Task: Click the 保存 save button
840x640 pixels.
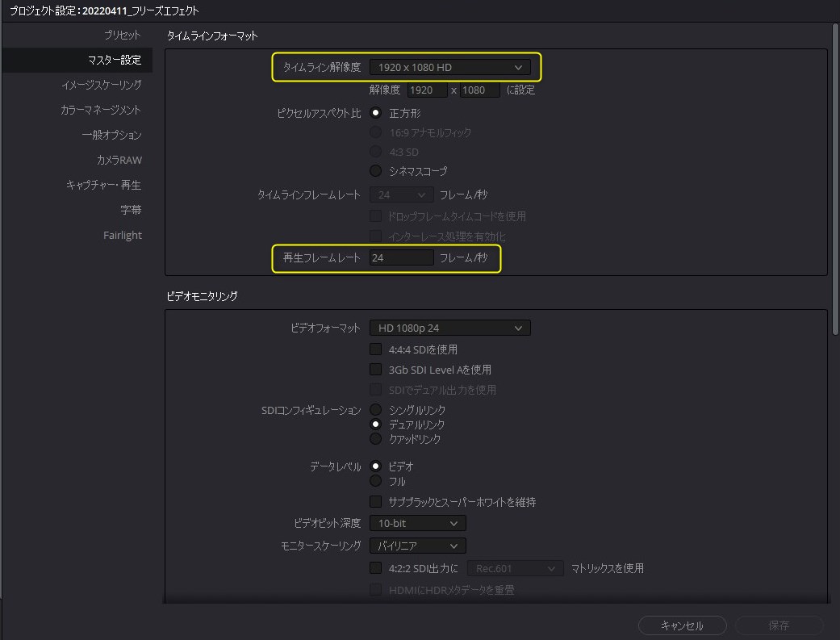Action: [778, 625]
